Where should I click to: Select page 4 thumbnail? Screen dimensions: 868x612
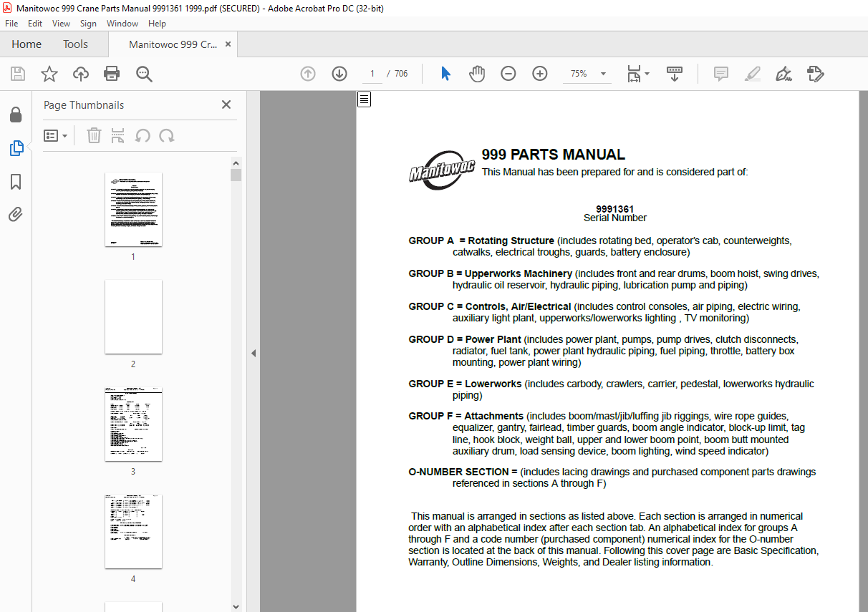(x=133, y=531)
